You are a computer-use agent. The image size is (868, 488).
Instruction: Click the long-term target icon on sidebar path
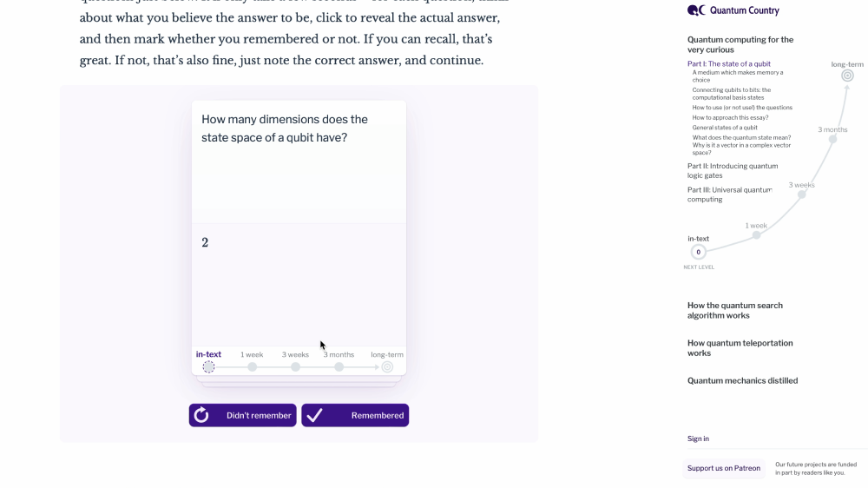[x=847, y=76]
